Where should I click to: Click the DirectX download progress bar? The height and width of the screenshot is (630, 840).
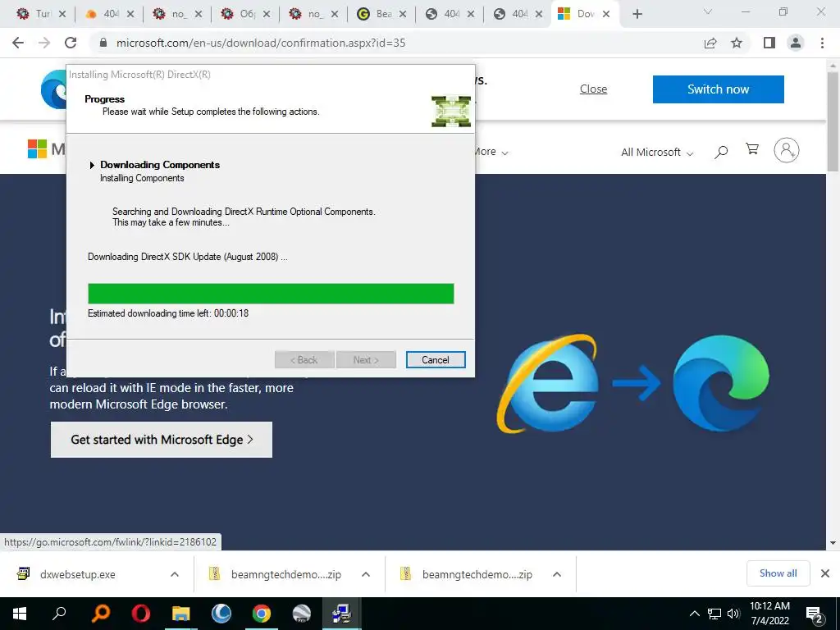point(271,294)
